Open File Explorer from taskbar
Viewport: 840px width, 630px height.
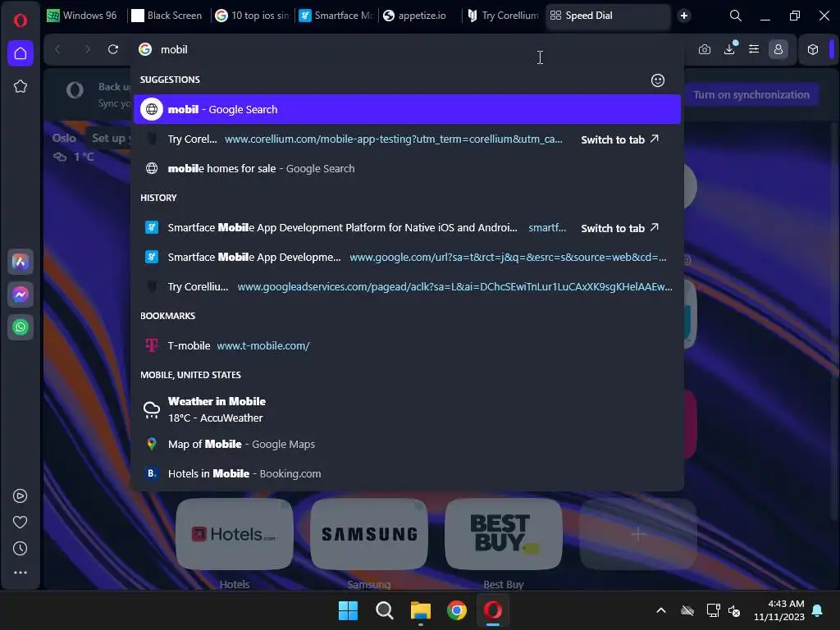point(421,610)
